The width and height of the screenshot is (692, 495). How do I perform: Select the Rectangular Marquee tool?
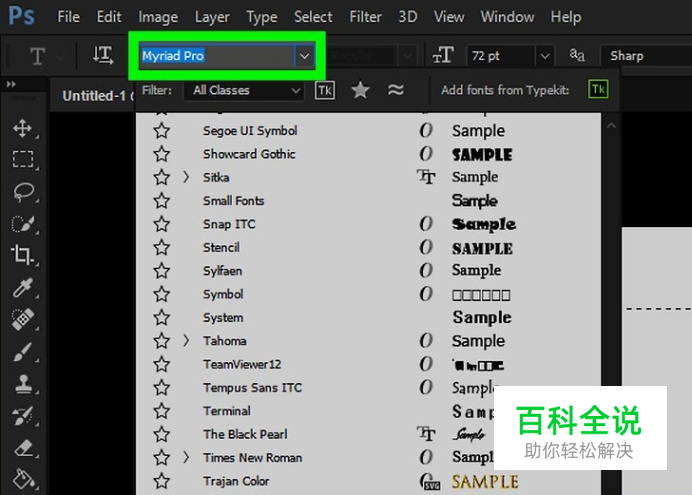(x=23, y=159)
